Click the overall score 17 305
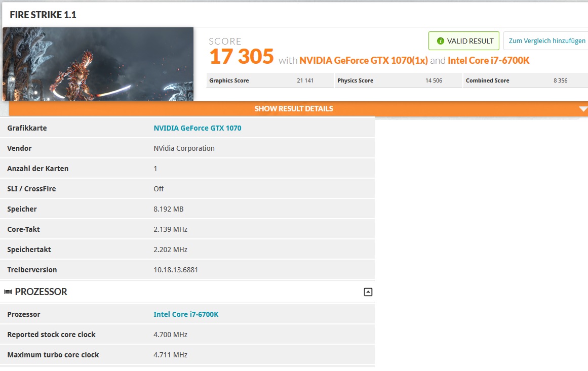The height and width of the screenshot is (371, 588). pos(242,57)
